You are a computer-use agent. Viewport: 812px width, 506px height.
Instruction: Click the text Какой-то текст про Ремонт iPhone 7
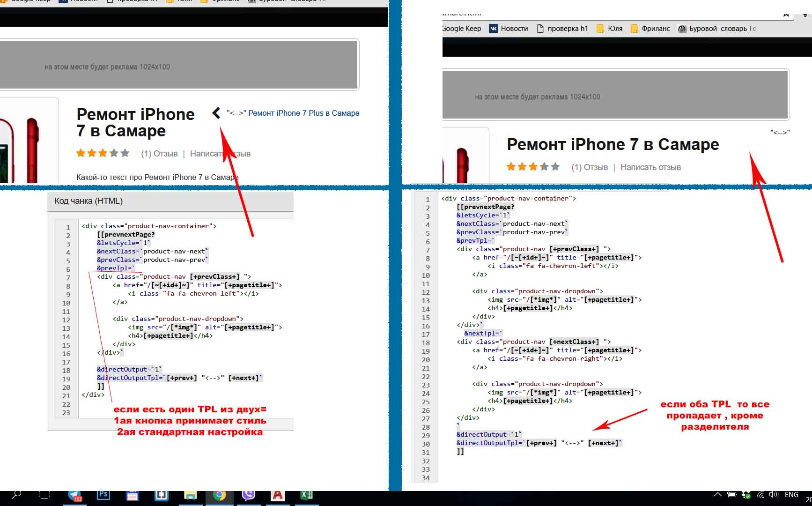click(x=157, y=177)
